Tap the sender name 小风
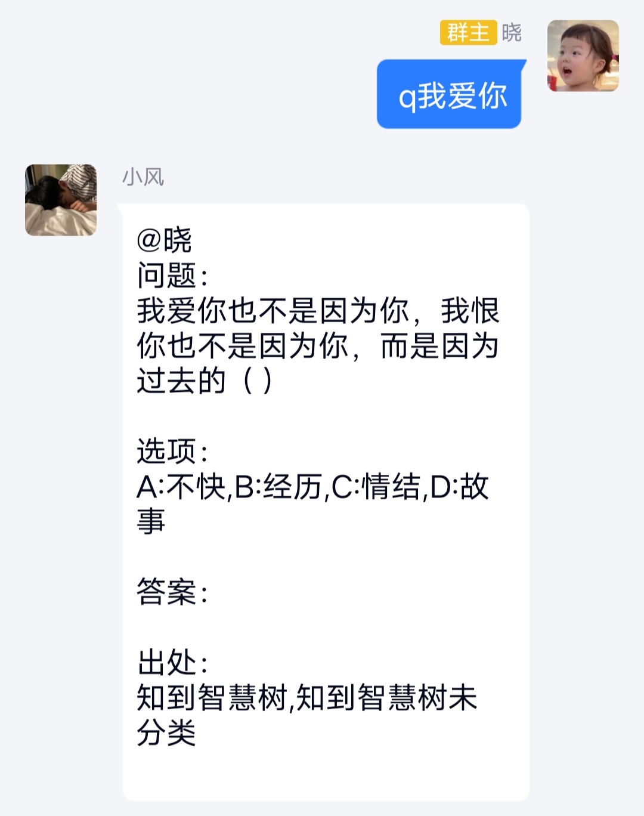This screenshot has height=816, width=644. click(x=143, y=177)
